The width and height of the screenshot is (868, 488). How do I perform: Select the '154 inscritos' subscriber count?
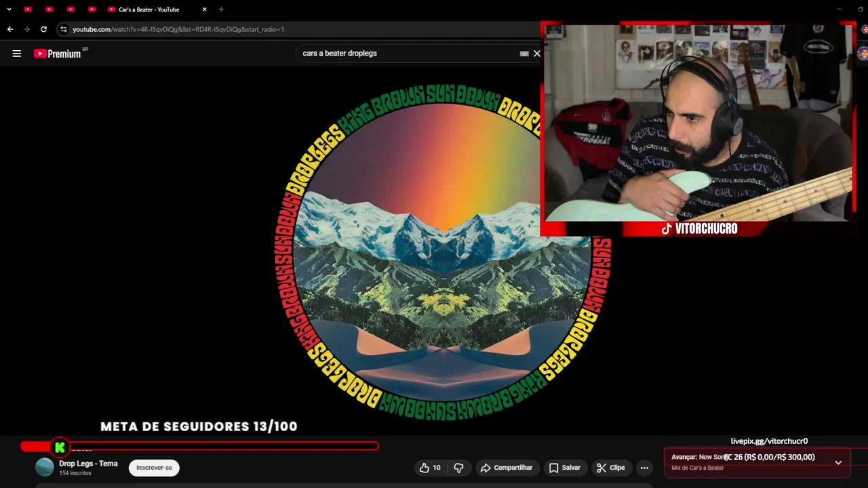75,473
